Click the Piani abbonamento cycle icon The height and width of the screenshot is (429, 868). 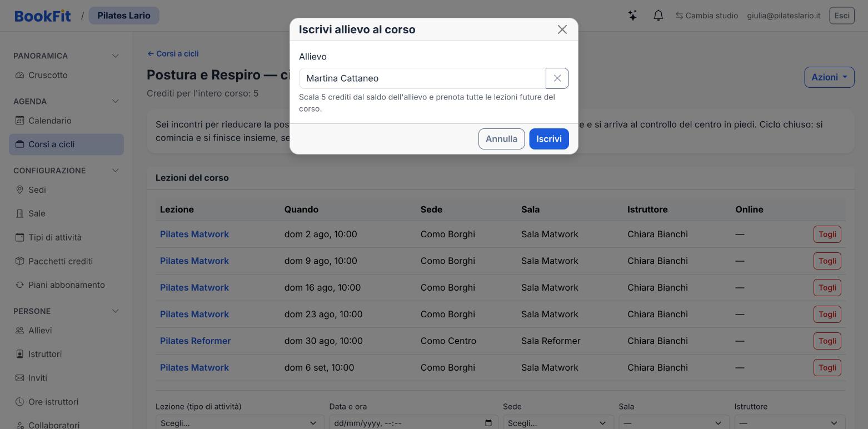tap(19, 285)
